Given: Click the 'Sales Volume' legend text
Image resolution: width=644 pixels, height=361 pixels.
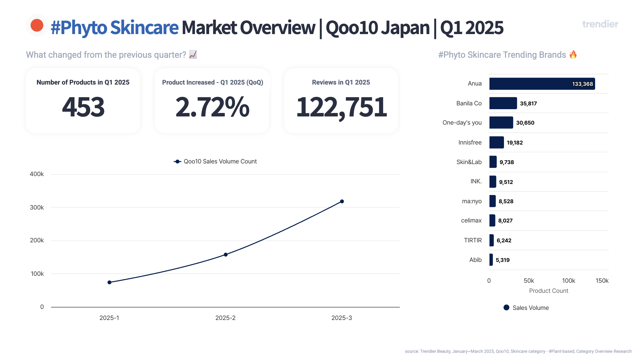Looking at the screenshot, I should point(530,308).
